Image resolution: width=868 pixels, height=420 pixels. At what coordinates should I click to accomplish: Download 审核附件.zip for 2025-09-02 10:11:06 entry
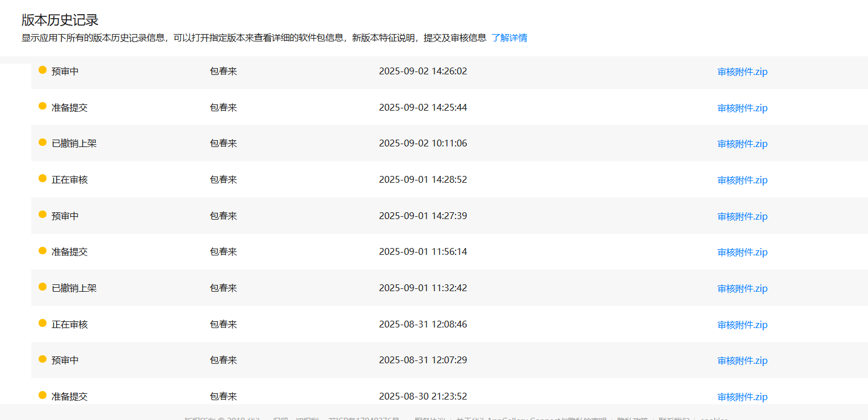[742, 144]
